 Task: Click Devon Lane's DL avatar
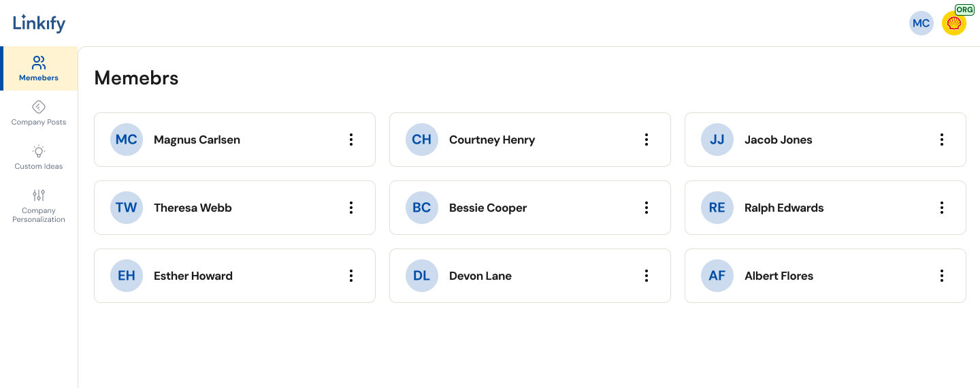pyautogui.click(x=422, y=276)
